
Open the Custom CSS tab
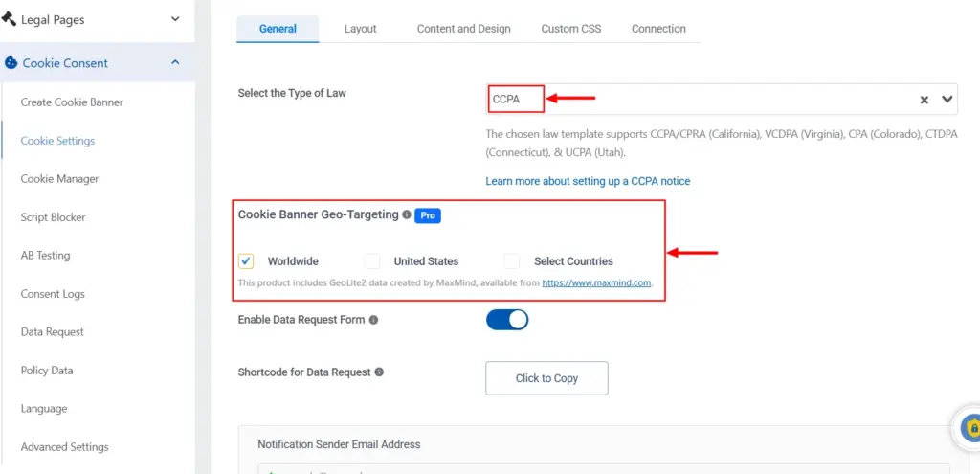[x=571, y=29]
